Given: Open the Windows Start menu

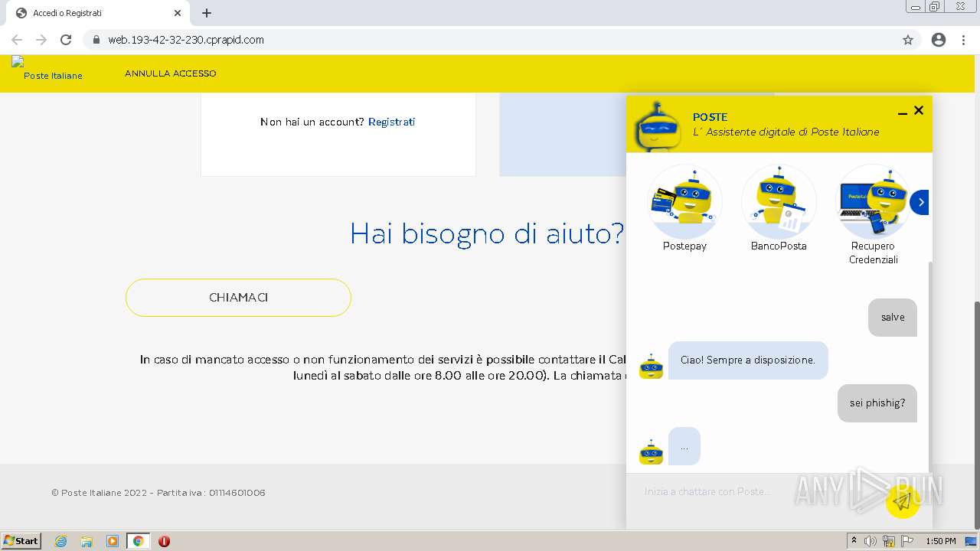Looking at the screenshot, I should 21,541.
